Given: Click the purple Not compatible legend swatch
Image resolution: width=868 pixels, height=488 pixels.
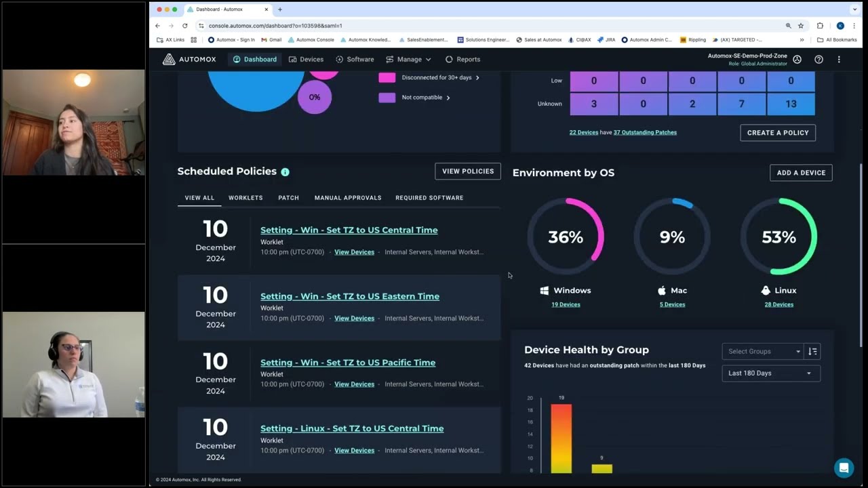Looking at the screenshot, I should pyautogui.click(x=387, y=98).
